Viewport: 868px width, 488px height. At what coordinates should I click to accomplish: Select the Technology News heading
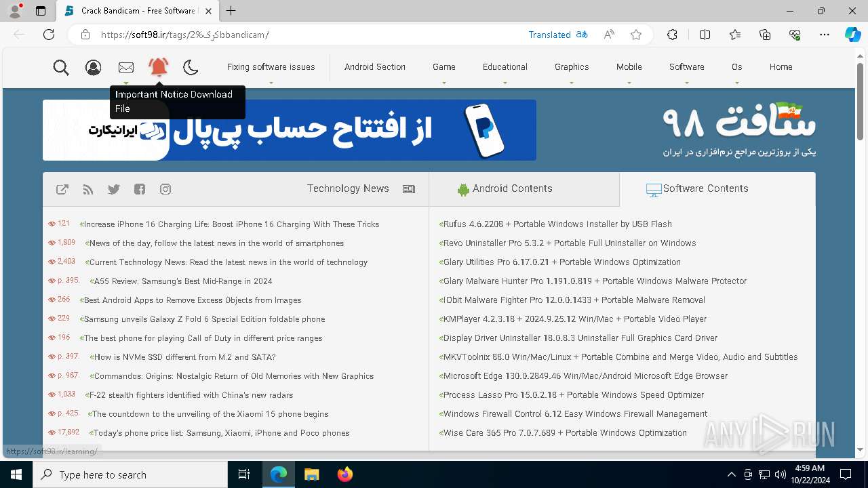tap(348, 189)
